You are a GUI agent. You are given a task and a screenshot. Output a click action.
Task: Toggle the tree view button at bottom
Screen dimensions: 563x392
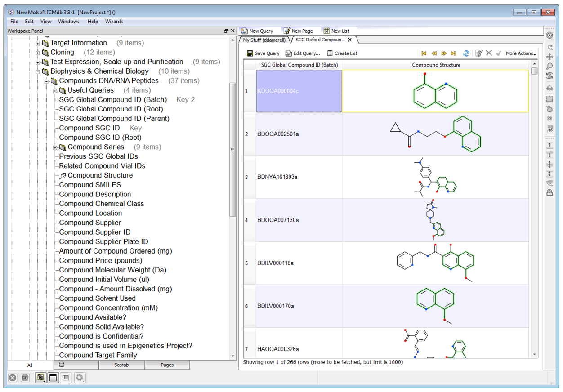[x=40, y=378]
